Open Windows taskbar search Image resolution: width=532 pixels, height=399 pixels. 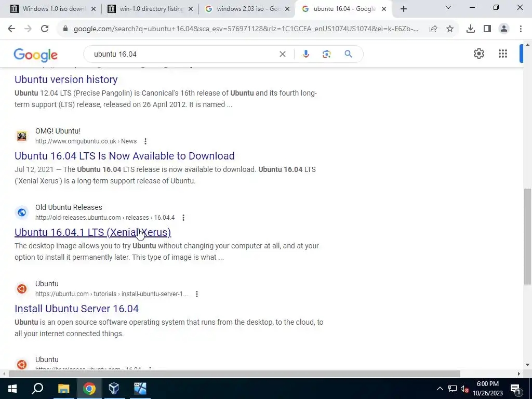coord(37,389)
